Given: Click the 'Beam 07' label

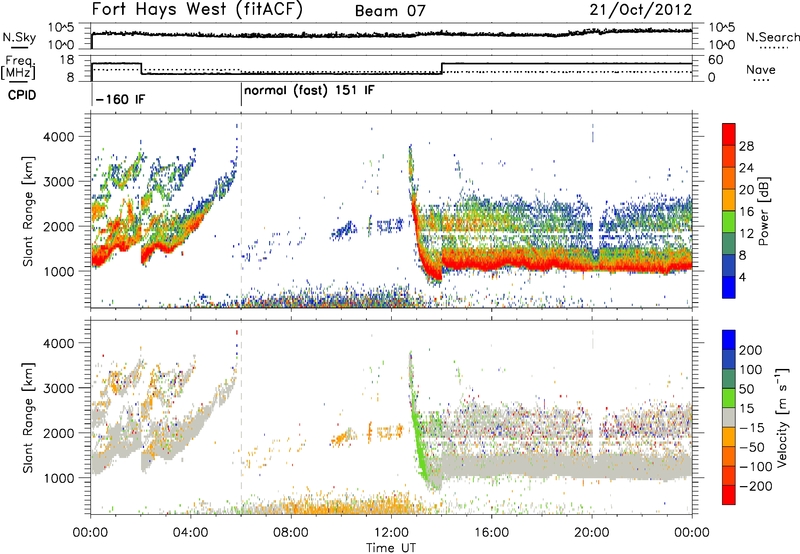Looking at the screenshot, I should click(390, 11).
